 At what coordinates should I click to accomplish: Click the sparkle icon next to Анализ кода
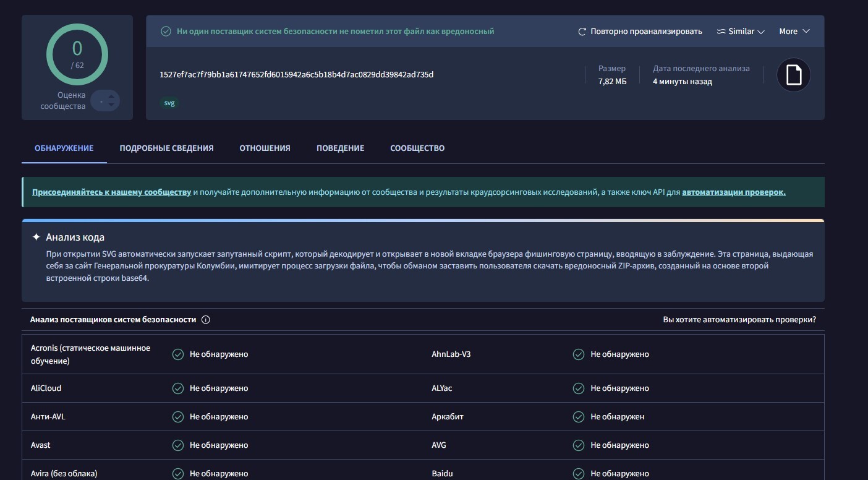click(36, 237)
